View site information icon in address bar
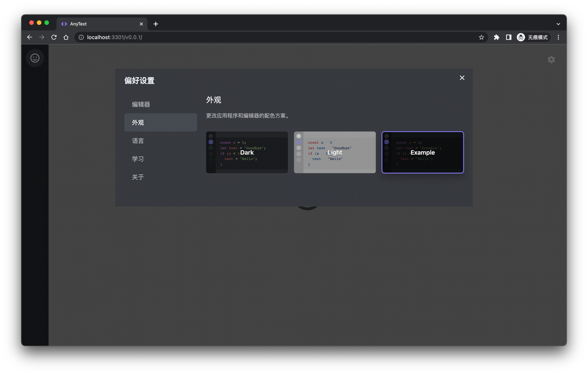 coord(81,37)
